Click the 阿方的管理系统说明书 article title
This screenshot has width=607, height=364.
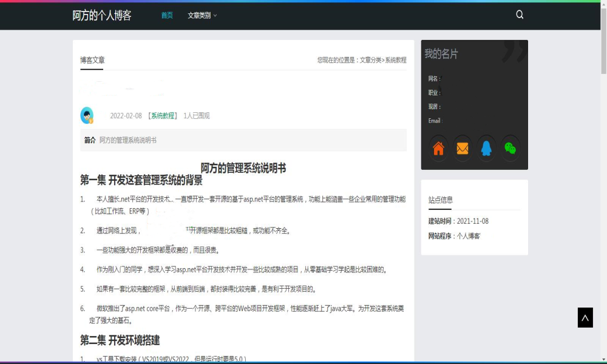point(243,168)
